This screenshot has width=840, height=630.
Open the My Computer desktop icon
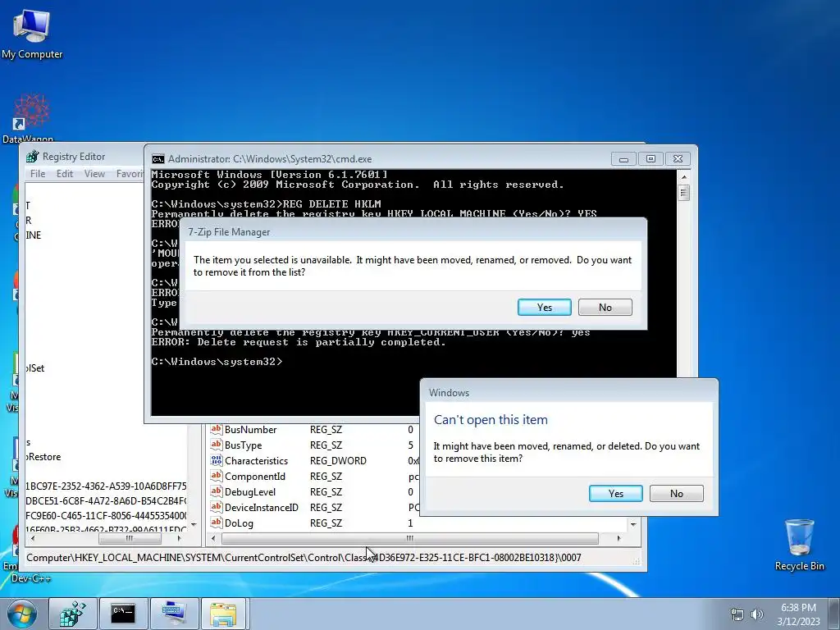point(32,33)
